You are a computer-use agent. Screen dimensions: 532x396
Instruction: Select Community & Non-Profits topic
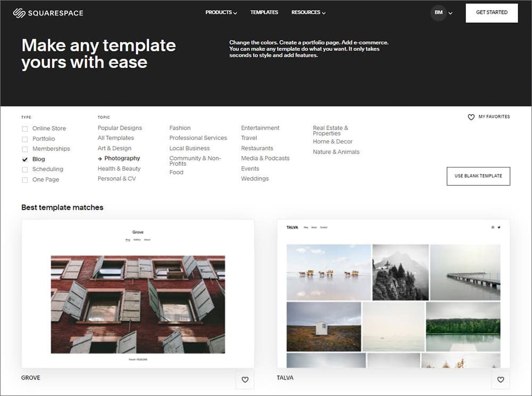[x=195, y=161]
